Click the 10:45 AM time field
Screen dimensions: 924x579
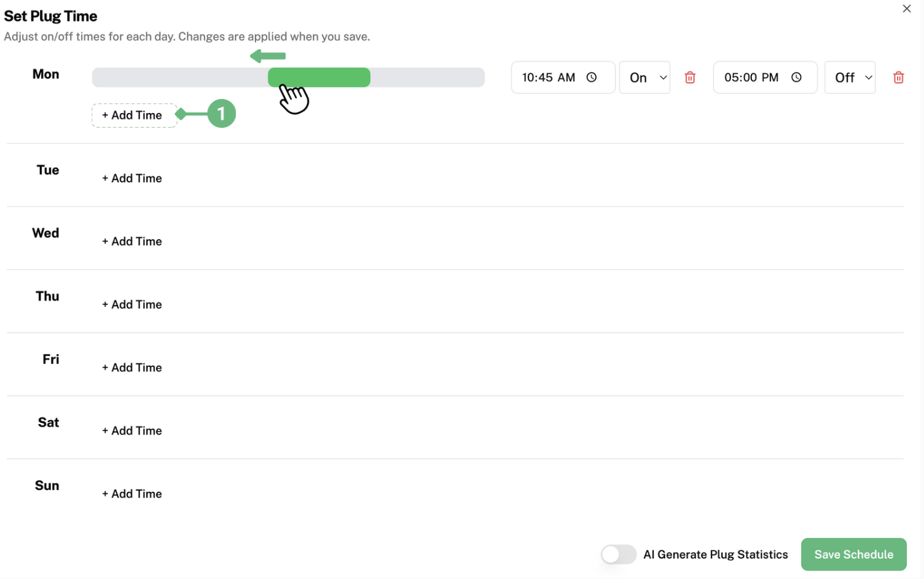(550, 77)
